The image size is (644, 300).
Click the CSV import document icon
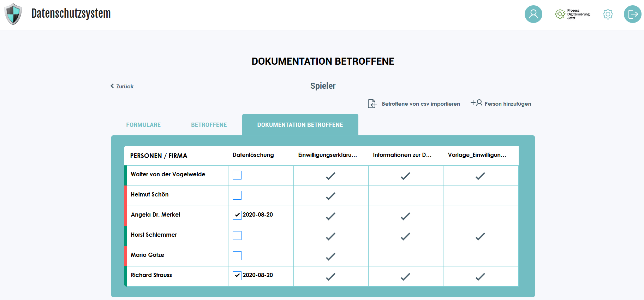(372, 104)
